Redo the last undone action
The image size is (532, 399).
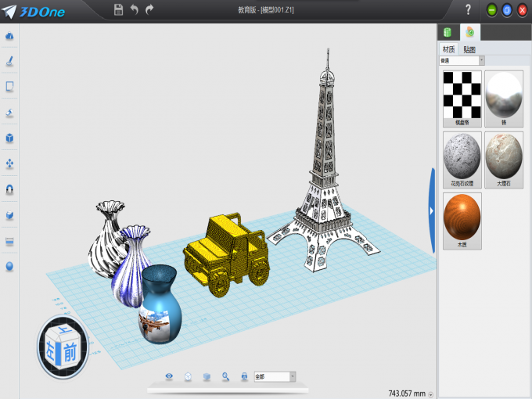(x=149, y=9)
